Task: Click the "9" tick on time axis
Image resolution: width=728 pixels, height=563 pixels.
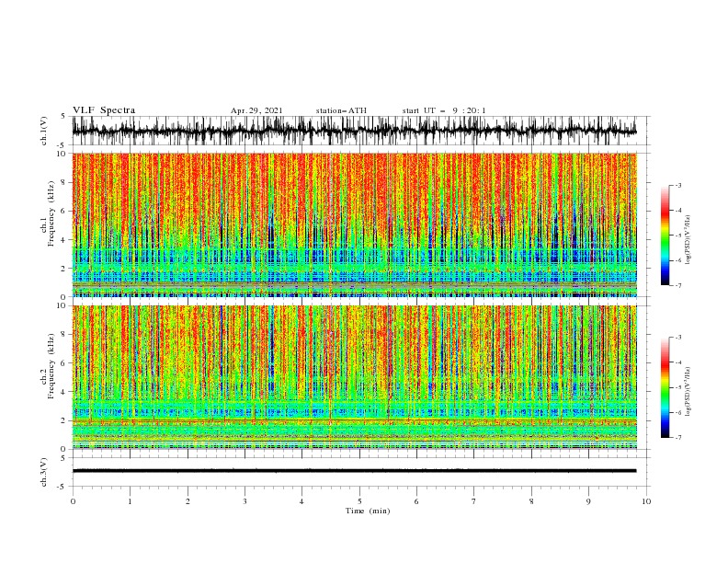Action: point(588,501)
